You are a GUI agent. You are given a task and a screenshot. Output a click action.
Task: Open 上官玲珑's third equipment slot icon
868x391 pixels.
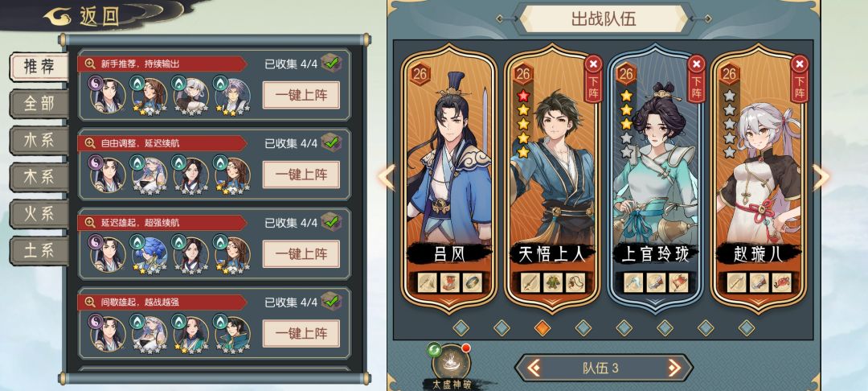[678, 282]
